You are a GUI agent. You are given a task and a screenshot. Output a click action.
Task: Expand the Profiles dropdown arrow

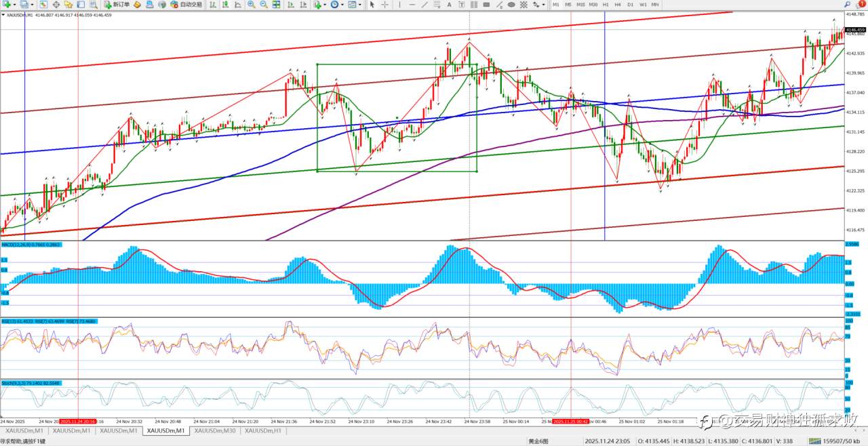point(32,4)
